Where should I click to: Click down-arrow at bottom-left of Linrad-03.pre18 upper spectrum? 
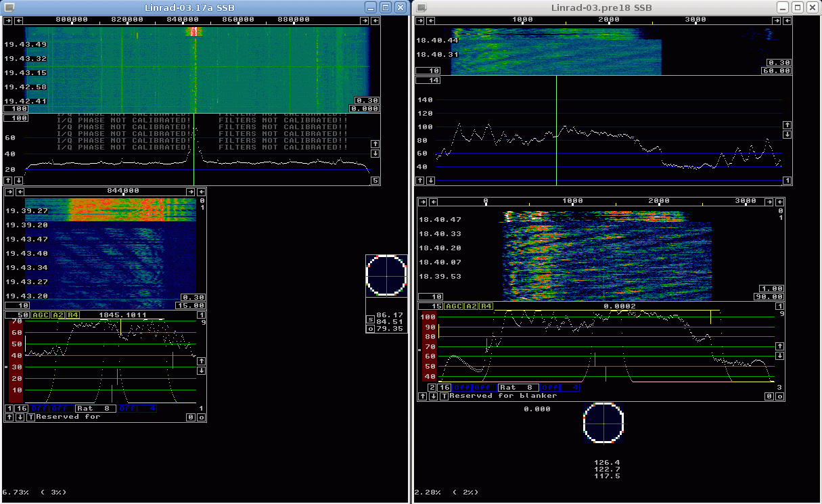click(x=429, y=181)
